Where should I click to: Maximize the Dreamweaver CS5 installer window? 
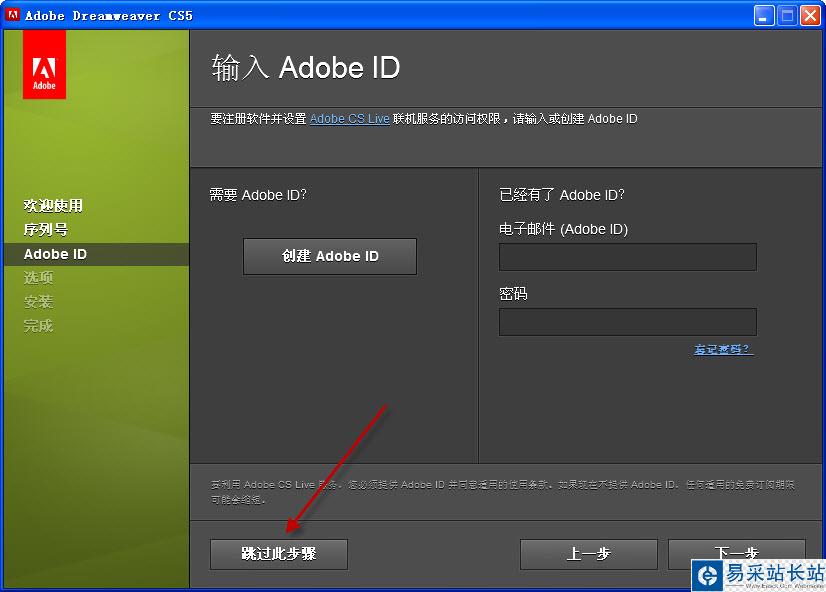click(787, 15)
